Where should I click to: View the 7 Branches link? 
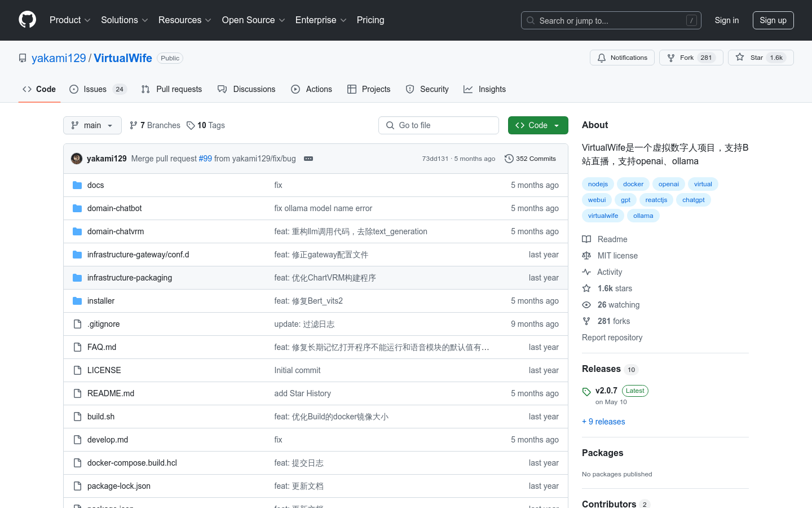tap(155, 125)
